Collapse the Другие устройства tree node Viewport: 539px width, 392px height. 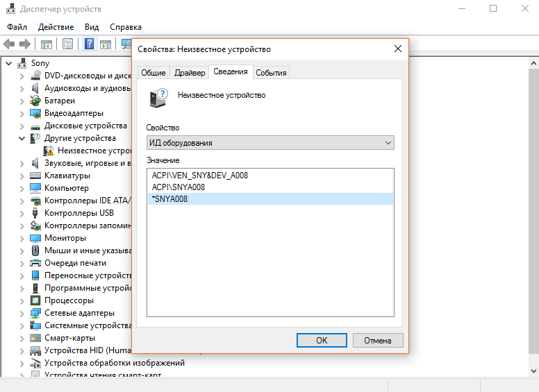22,138
